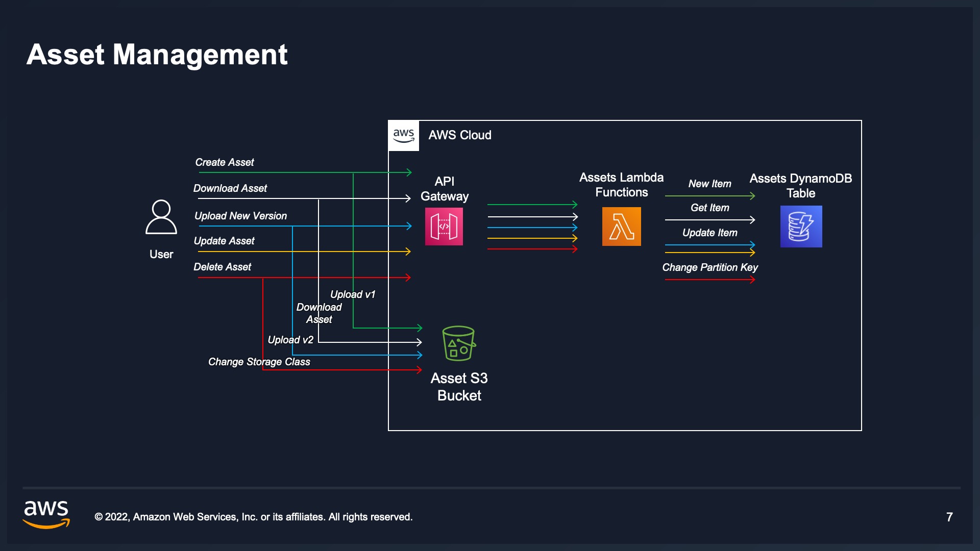980x551 pixels.
Task: Select the Change Storage Class label
Action: 259,362
